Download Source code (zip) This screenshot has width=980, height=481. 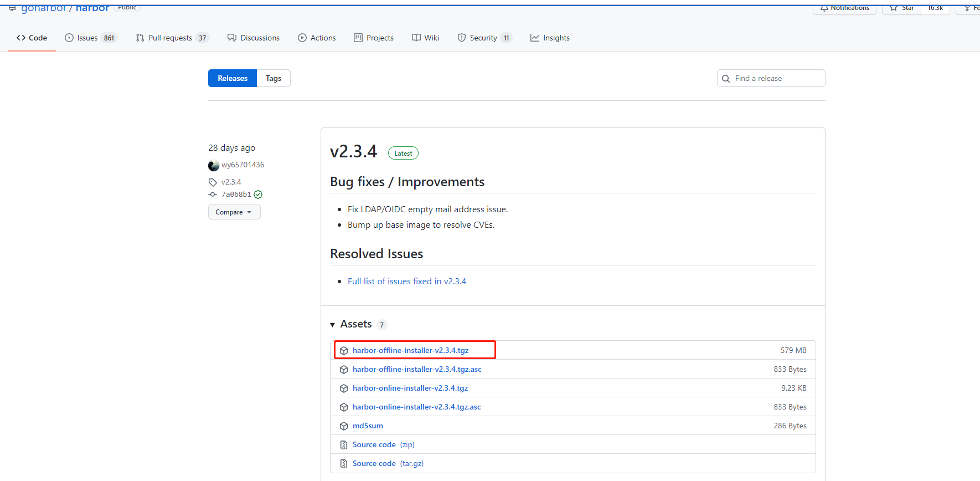pyautogui.click(x=384, y=444)
